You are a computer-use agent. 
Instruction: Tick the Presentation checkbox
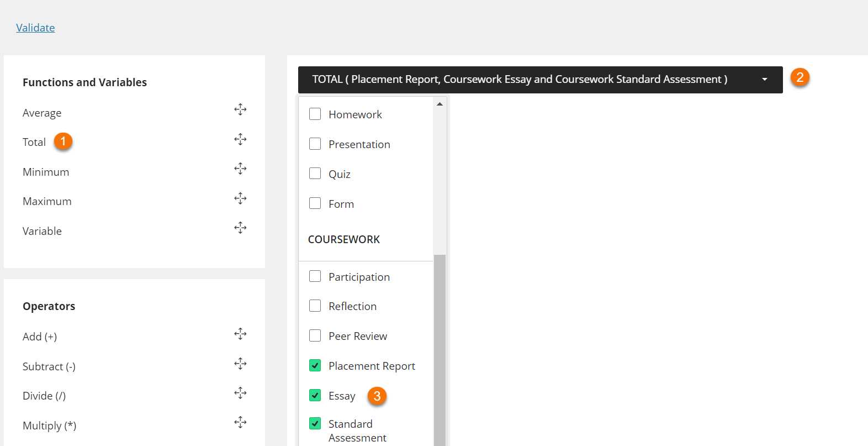tap(315, 144)
